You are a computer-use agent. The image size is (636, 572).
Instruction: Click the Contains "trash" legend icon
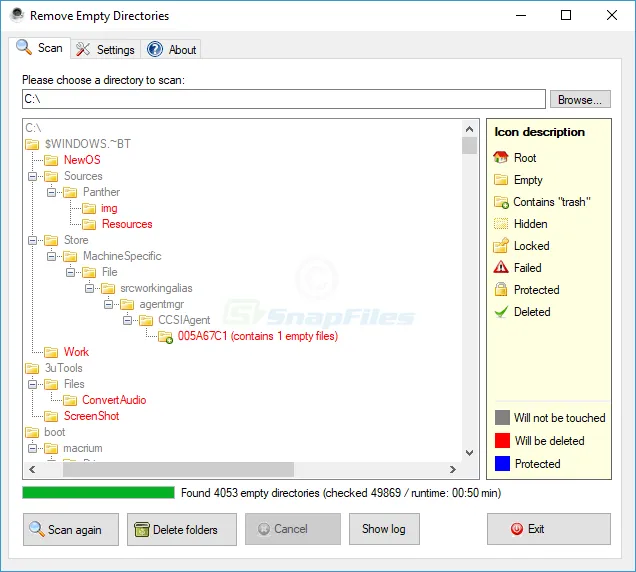click(501, 202)
